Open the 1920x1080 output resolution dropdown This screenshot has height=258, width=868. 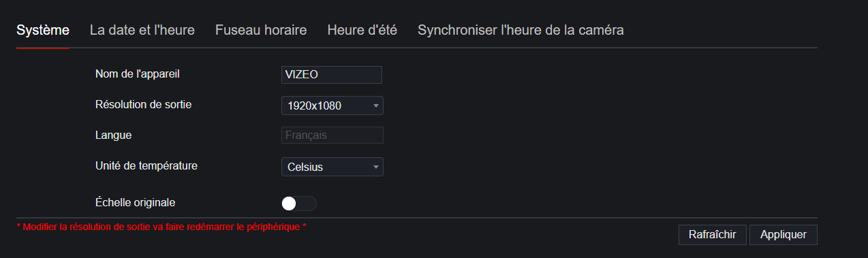pos(332,106)
